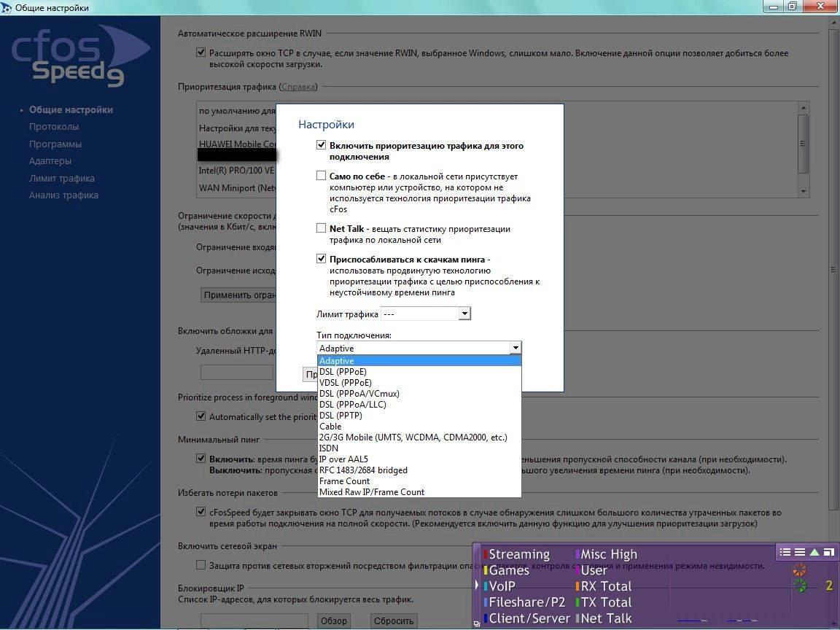Click the orange RX activity ring icon
The width and height of the screenshot is (840, 630).
coord(800,570)
